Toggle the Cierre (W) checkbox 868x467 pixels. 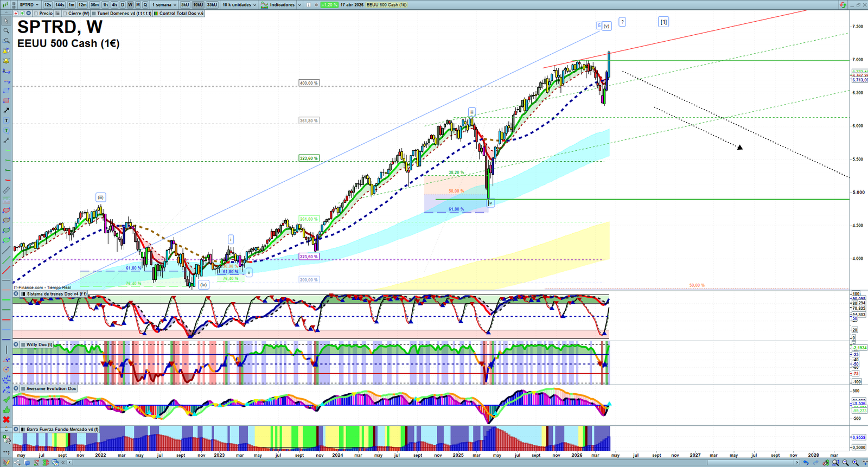point(65,14)
